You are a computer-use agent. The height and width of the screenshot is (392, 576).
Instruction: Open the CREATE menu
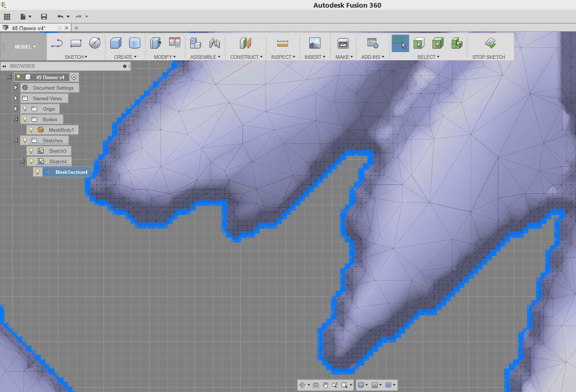pos(125,57)
